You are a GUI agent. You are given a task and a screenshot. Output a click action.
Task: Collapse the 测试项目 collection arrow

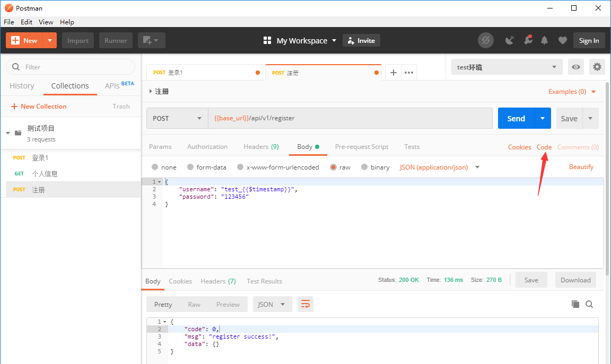(x=8, y=133)
